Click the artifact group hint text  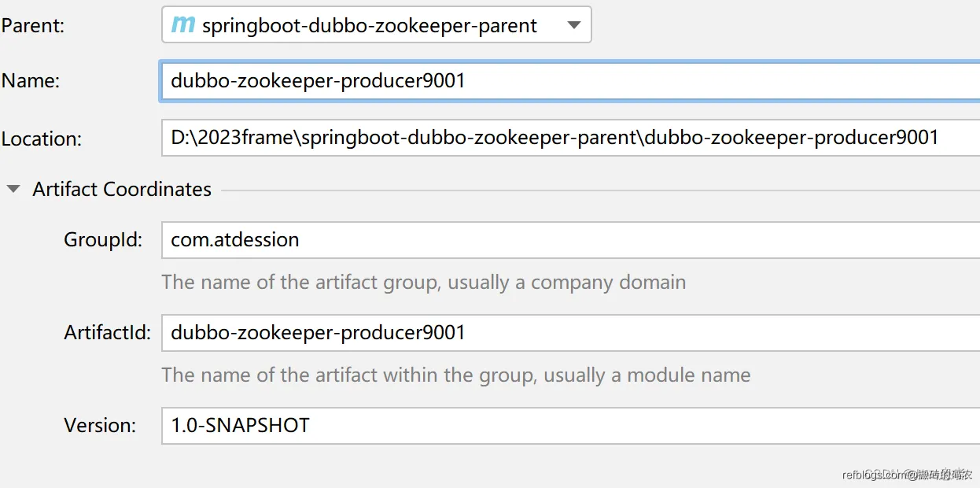tap(423, 282)
